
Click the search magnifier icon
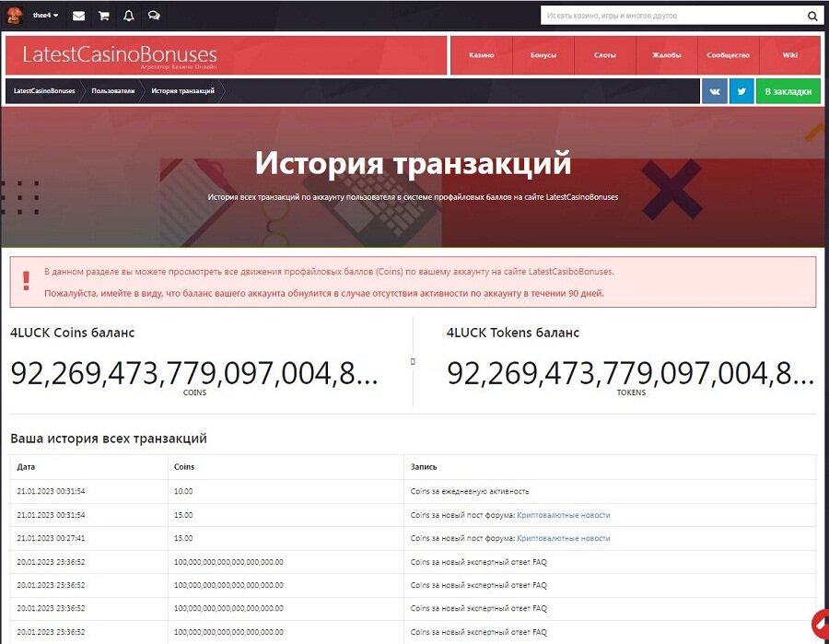[811, 16]
